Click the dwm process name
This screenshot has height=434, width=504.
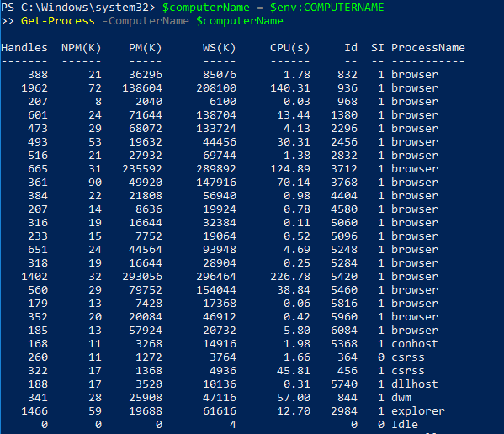(x=401, y=398)
